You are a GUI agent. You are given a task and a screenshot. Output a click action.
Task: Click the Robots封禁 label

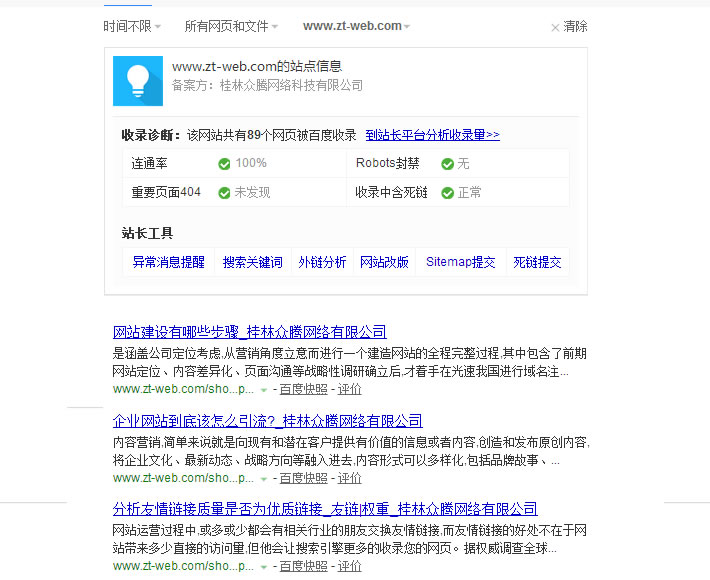(x=388, y=163)
